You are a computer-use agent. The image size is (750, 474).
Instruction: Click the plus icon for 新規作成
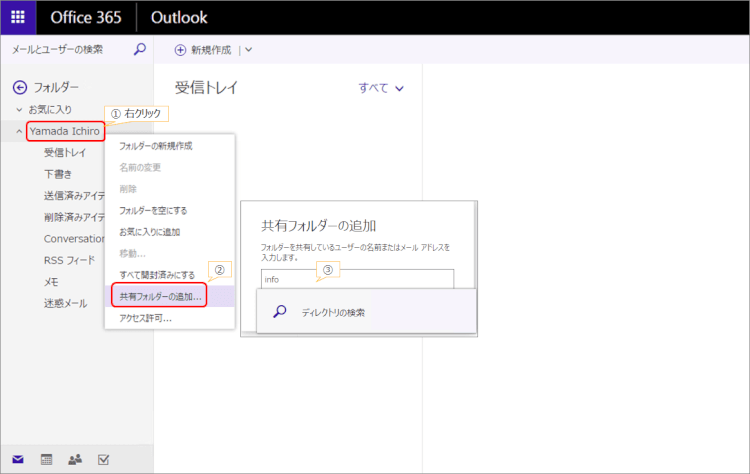pos(180,50)
